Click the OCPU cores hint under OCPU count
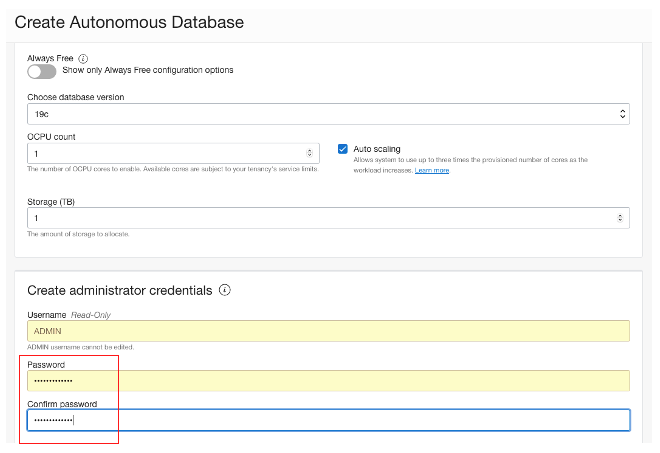The image size is (660, 453). (x=173, y=169)
